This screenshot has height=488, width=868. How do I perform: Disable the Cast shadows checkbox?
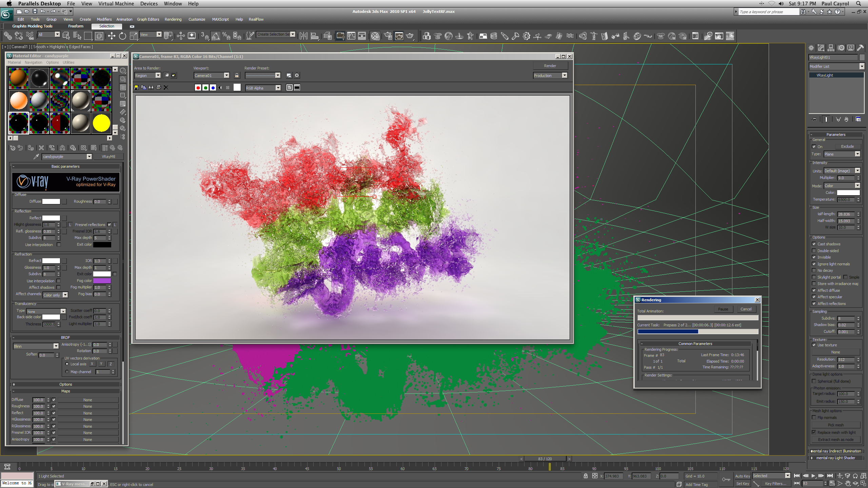point(814,244)
